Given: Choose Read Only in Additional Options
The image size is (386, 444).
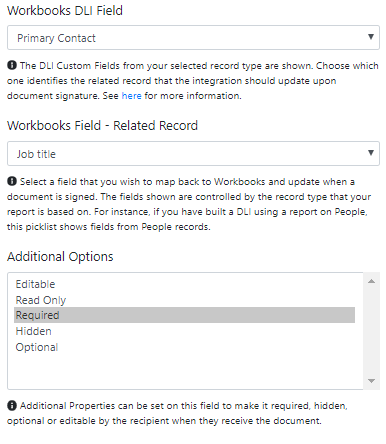Looking at the screenshot, I should click(x=184, y=300).
